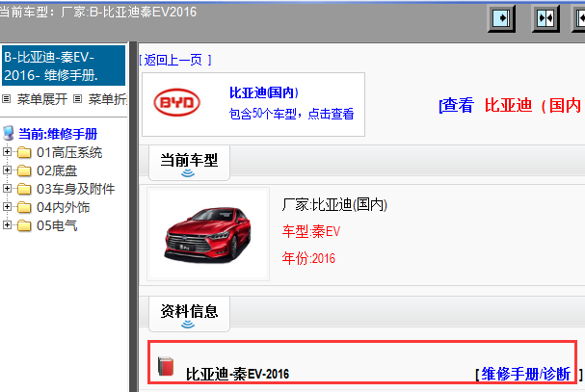Select the 03车身及附件 tree item
This screenshot has width=585, height=392.
pos(75,189)
